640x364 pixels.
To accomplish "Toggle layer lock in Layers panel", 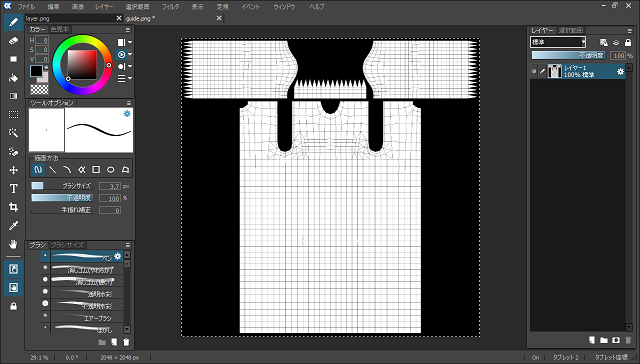I will click(x=628, y=42).
